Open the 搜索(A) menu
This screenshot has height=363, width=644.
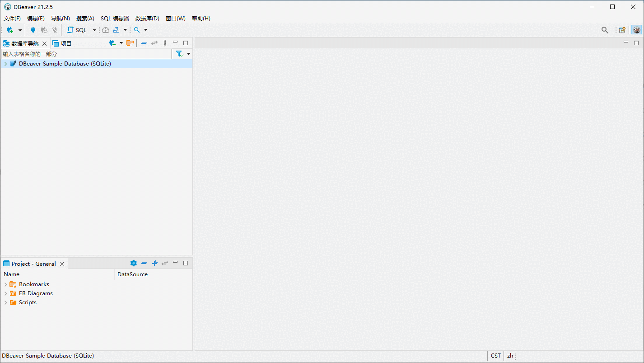85,19
